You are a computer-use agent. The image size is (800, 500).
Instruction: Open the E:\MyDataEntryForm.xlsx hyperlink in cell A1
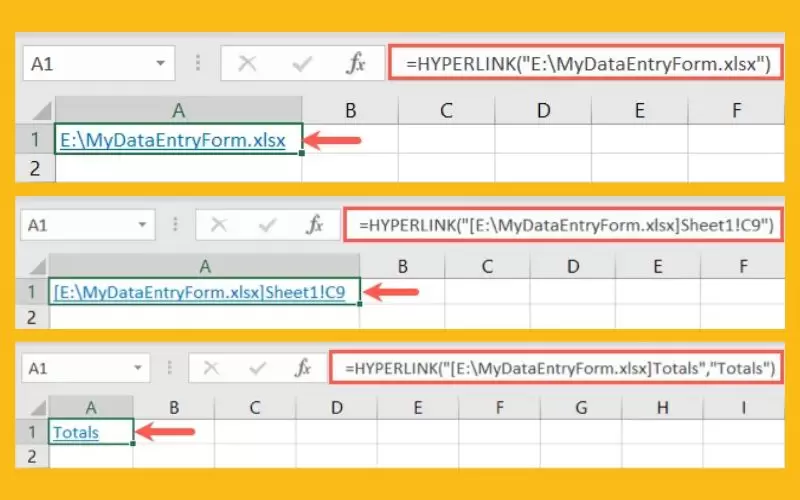[172, 140]
